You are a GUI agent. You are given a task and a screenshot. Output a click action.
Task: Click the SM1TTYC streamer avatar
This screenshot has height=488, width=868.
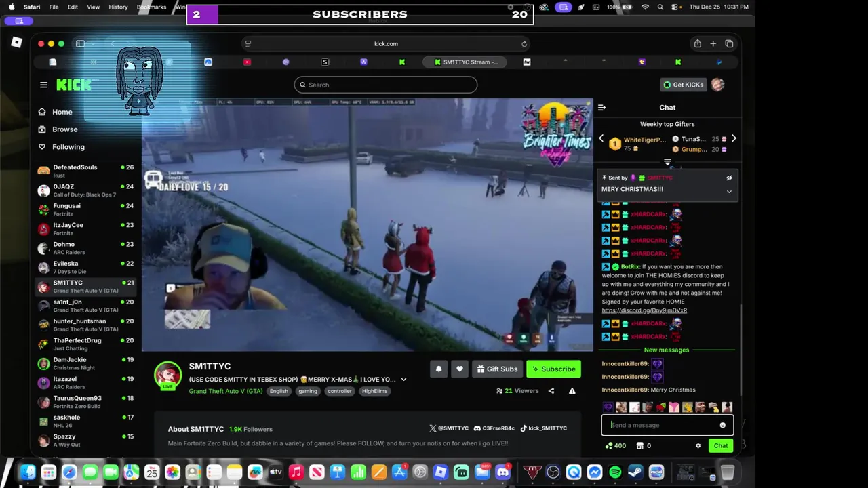click(x=167, y=375)
